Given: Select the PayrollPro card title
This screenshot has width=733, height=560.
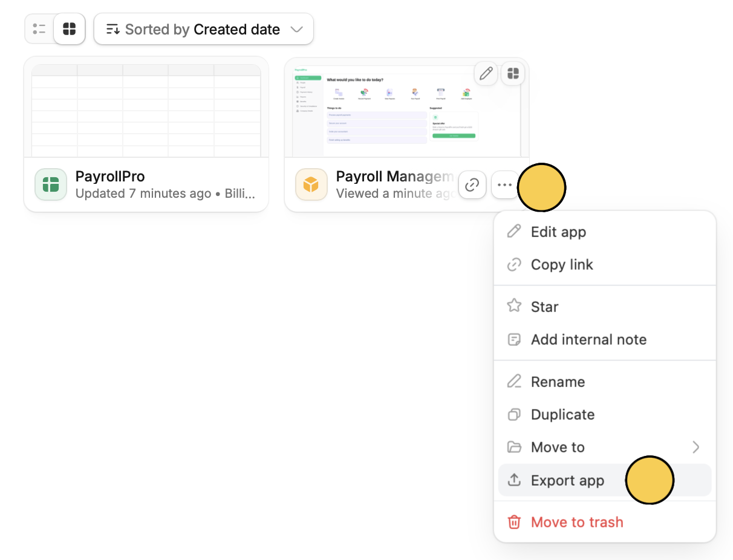Looking at the screenshot, I should [110, 177].
